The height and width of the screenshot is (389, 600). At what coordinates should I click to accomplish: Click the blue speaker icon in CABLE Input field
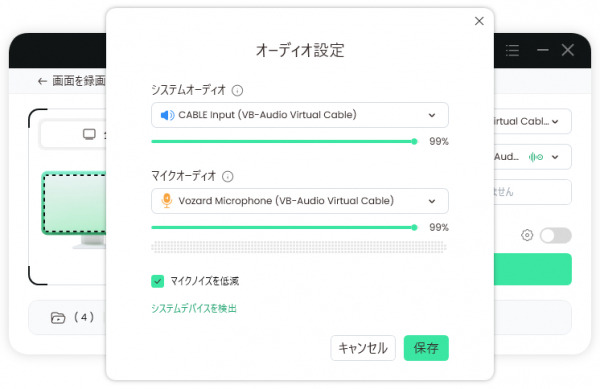tap(167, 115)
